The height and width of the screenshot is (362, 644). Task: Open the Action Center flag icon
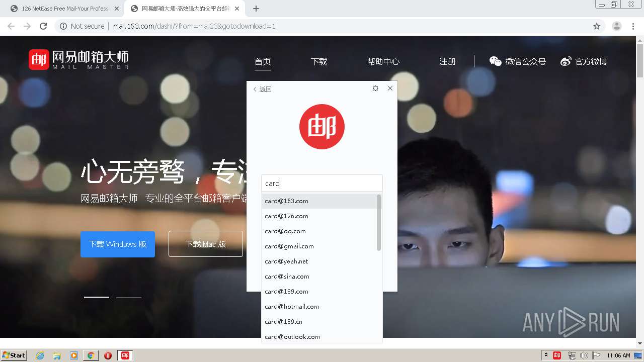click(x=596, y=355)
